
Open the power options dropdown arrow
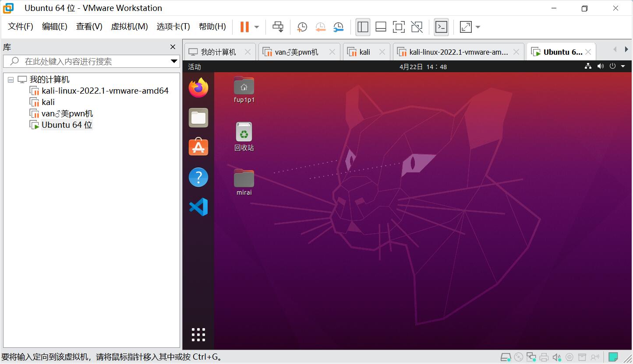point(257,27)
